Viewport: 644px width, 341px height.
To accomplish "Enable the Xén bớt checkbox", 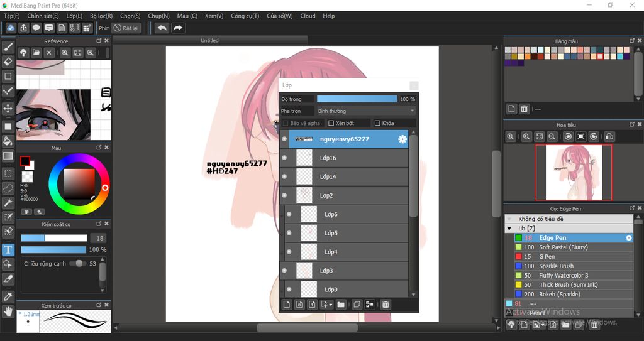I will click(x=331, y=123).
